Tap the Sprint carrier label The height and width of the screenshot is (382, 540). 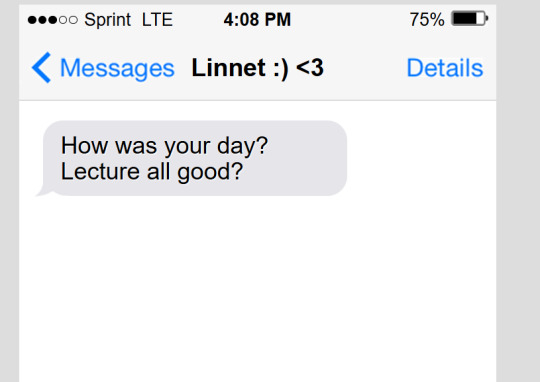point(107,20)
